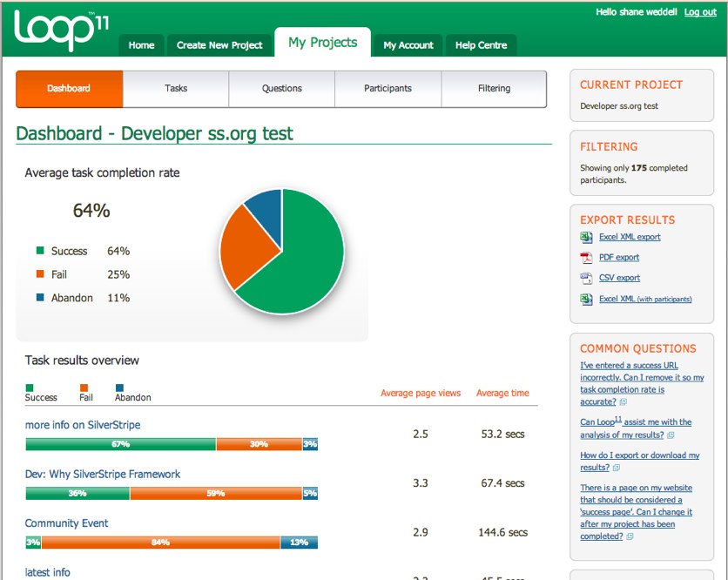Open the Participants tab
Viewport: 728px width, 580px height.
(x=388, y=89)
